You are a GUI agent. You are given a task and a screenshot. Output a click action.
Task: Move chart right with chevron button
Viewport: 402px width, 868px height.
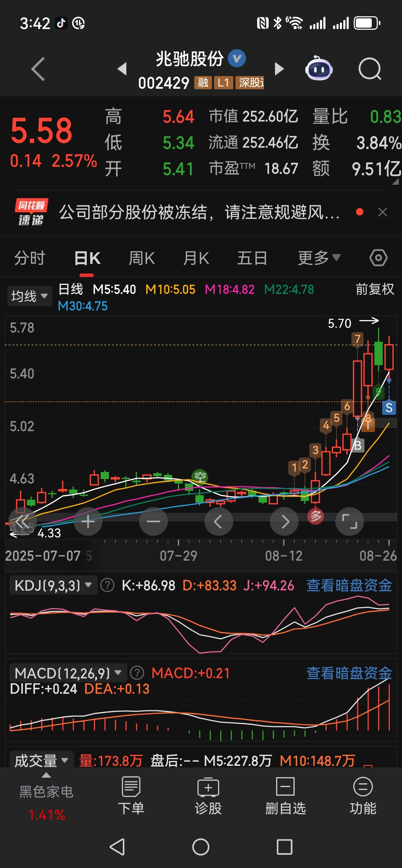284,522
